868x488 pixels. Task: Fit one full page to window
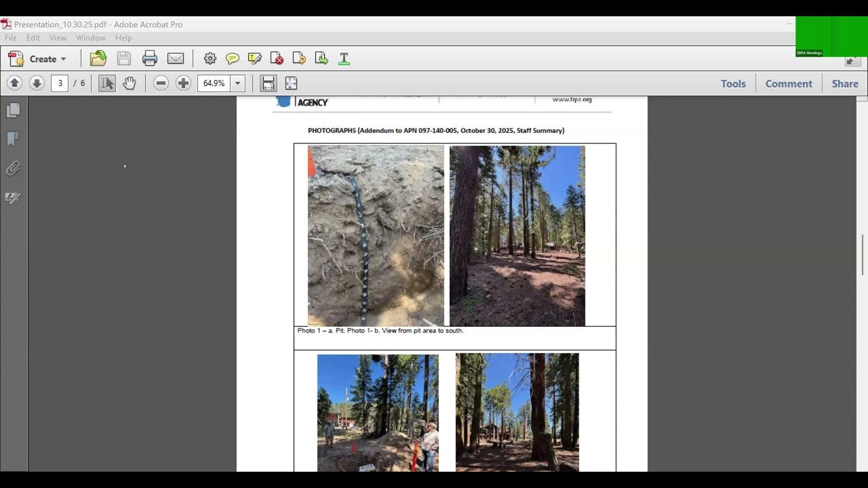[291, 83]
